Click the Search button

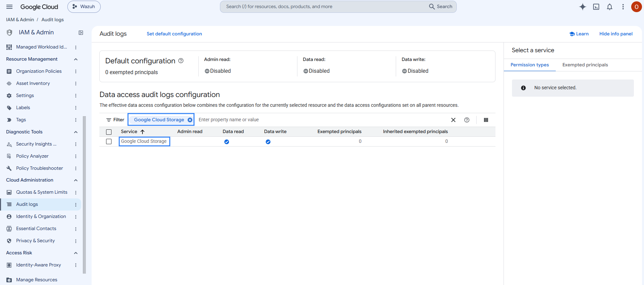(x=441, y=6)
